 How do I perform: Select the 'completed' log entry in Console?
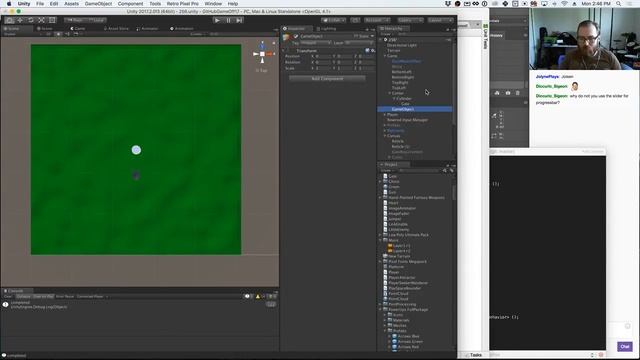(x=139, y=305)
